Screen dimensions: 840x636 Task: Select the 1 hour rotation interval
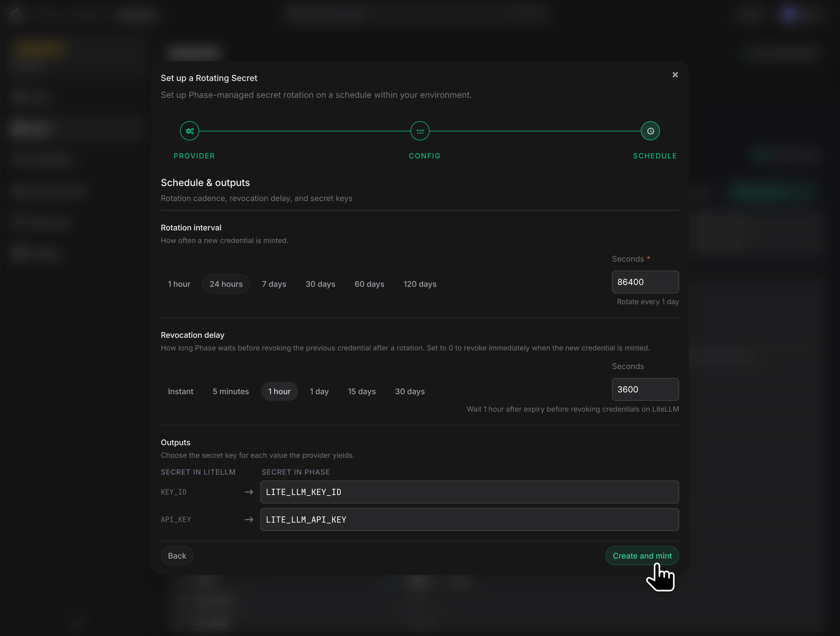[179, 284]
